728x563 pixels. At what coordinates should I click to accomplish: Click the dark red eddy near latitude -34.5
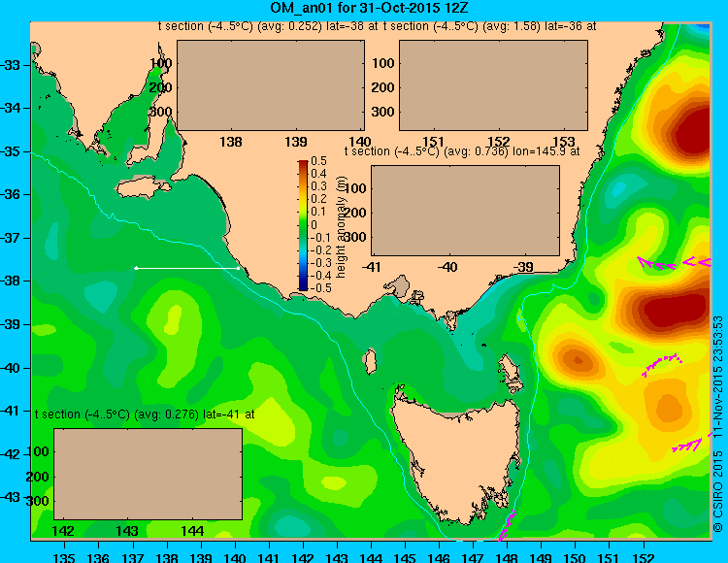point(694,135)
